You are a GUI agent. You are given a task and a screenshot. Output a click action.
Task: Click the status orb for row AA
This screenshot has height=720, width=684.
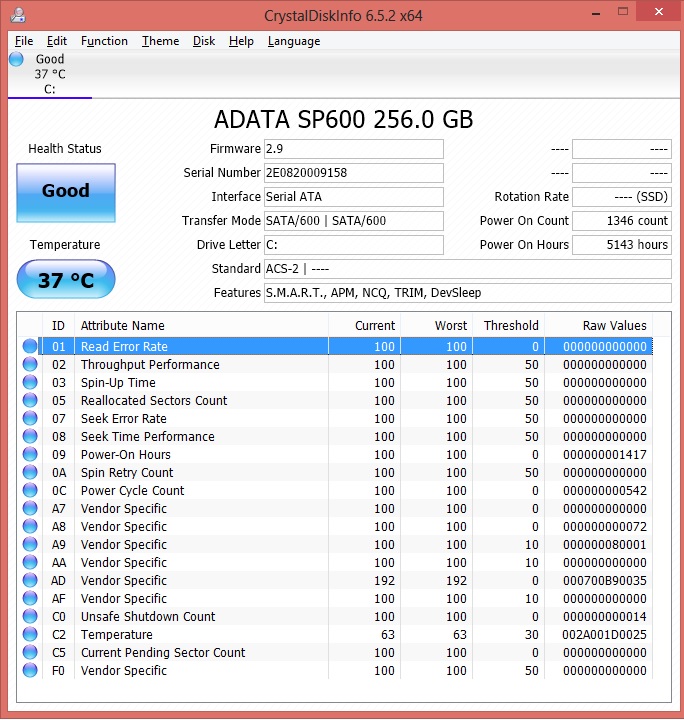(x=30, y=562)
